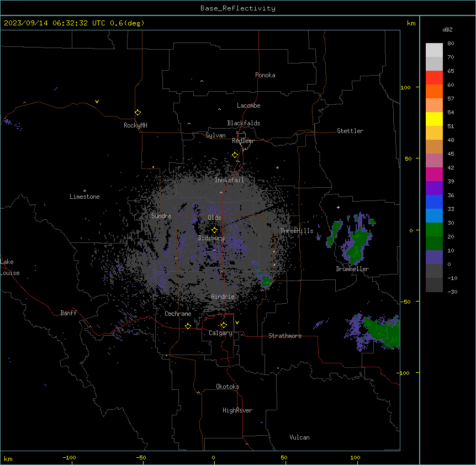Click the Banff label
This screenshot has height=465, width=476.
68,313
